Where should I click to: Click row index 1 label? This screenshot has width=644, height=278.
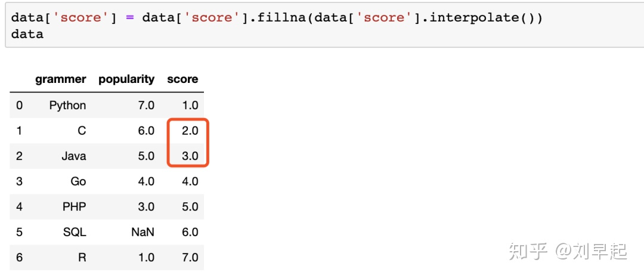(x=19, y=131)
